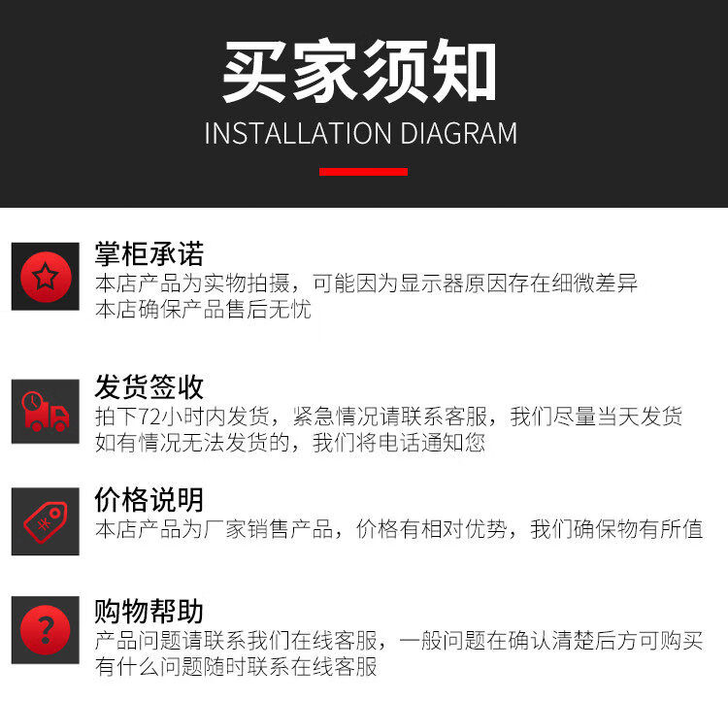Click the line 产品问题请联系我们在线客服
The height and width of the screenshot is (701, 728).
[x=399, y=641]
